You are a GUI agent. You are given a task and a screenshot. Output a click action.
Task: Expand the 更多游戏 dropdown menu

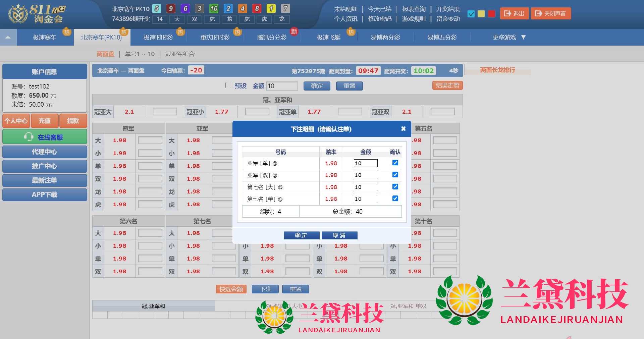[508, 37]
